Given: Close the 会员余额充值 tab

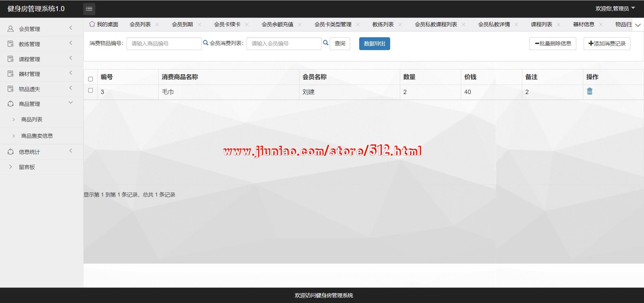Looking at the screenshot, I should click(x=300, y=25).
